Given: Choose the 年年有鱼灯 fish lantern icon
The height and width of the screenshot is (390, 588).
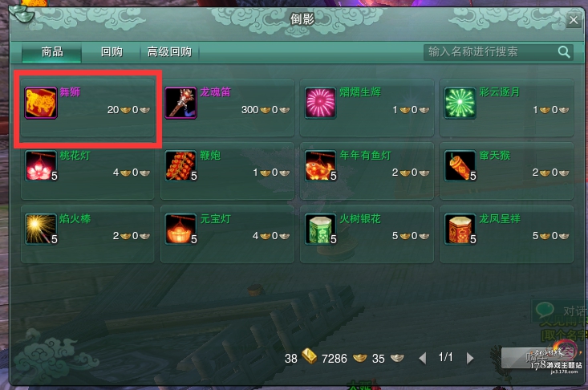Looking at the screenshot, I should click(320, 166).
